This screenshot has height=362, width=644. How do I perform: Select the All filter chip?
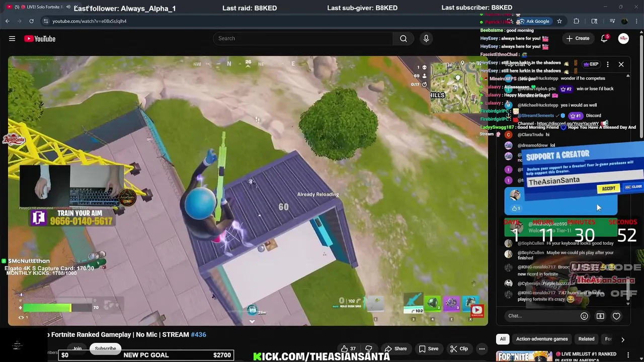point(503,339)
